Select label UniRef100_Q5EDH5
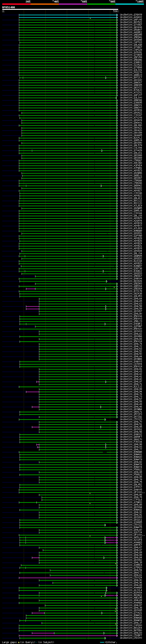The image size is (146, 644). point(131,35)
